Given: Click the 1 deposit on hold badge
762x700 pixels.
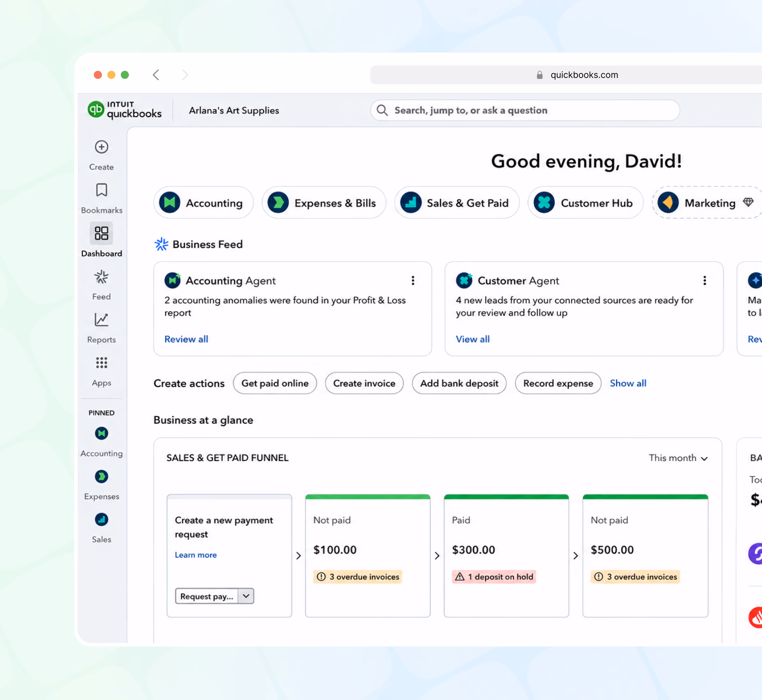Looking at the screenshot, I should pyautogui.click(x=494, y=577).
